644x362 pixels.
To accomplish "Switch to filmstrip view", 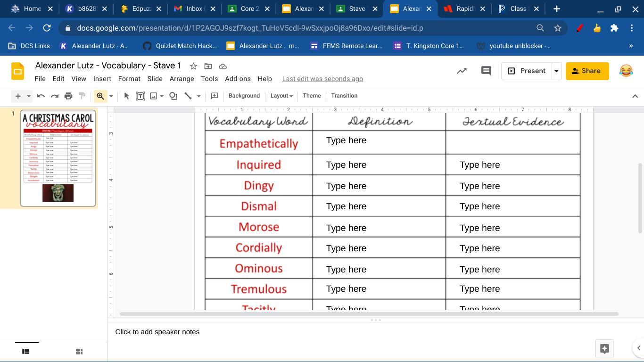I will pos(26,352).
